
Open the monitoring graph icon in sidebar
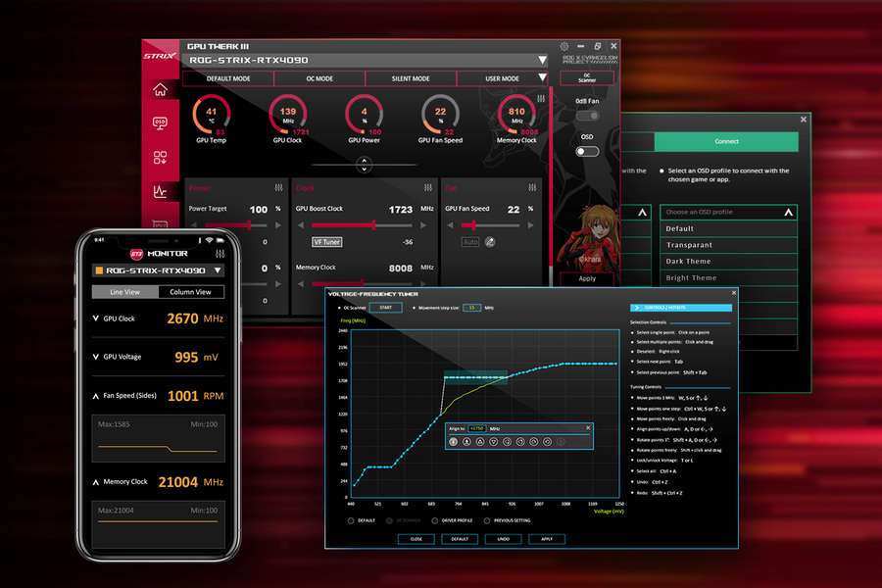160,191
